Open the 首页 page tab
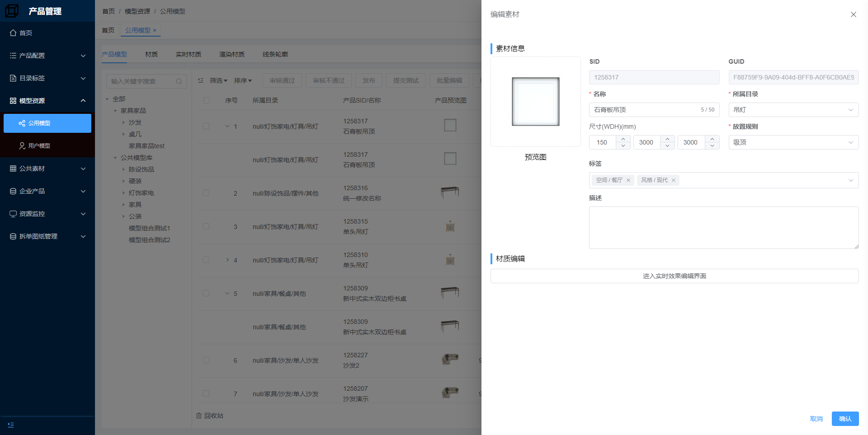The width and height of the screenshot is (868, 435). tap(108, 30)
